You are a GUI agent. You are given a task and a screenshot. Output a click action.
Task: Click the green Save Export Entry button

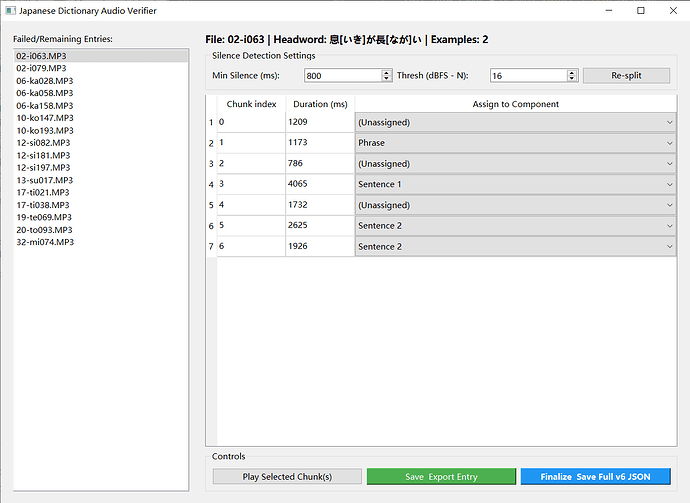pyautogui.click(x=441, y=477)
